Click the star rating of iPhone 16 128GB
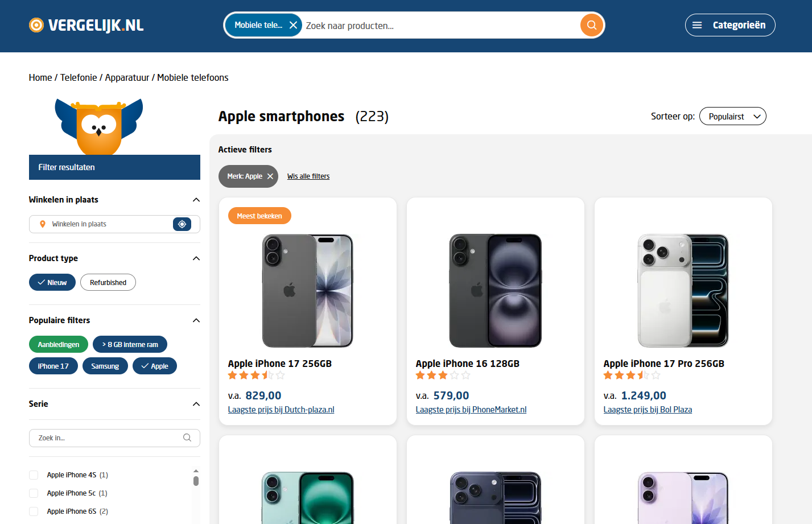 click(443, 376)
